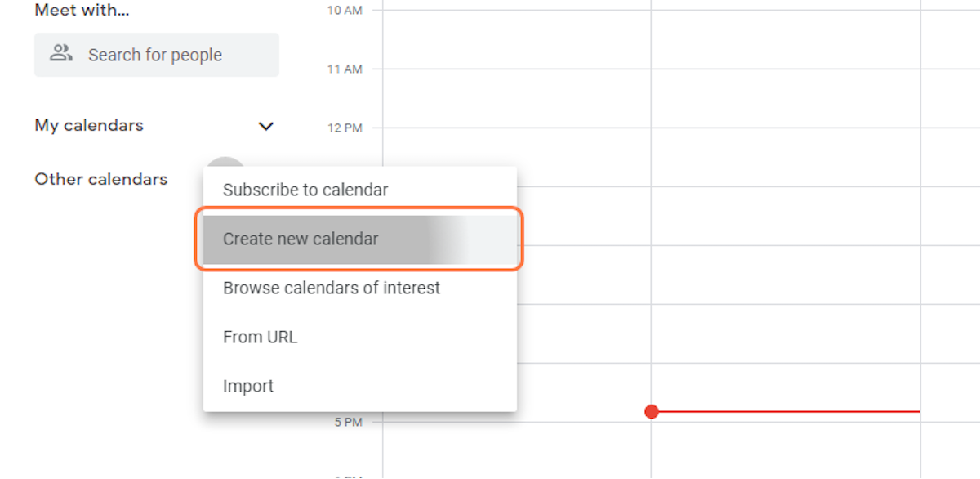Viewport: 980px width, 479px height.
Task: Click the Other calendars label
Action: [100, 179]
